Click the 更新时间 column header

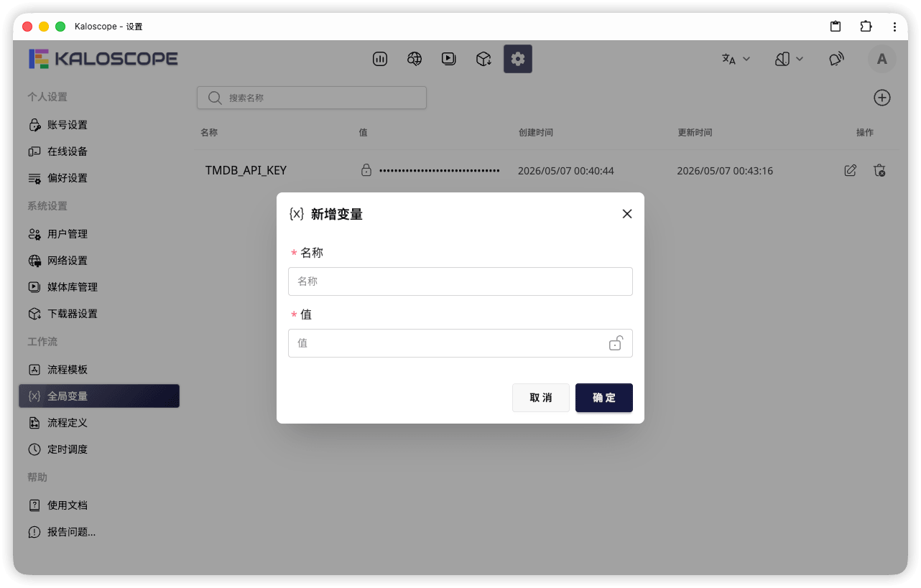(x=695, y=133)
